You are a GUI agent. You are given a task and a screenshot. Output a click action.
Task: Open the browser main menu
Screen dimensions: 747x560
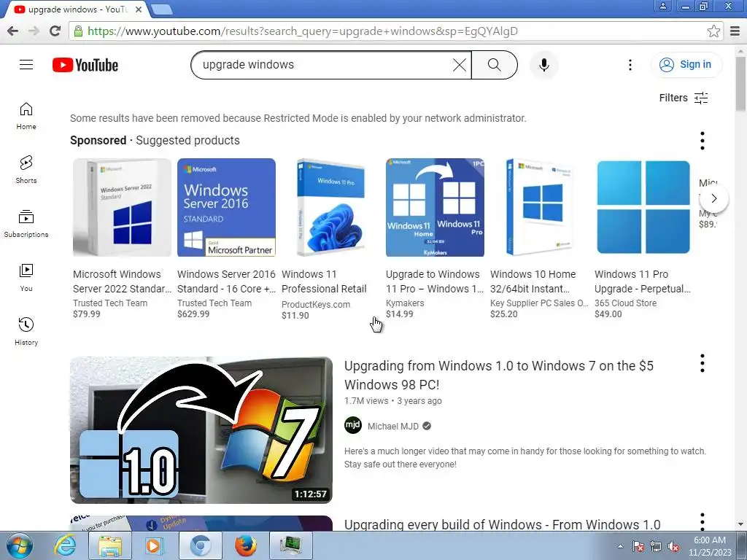[x=735, y=31]
